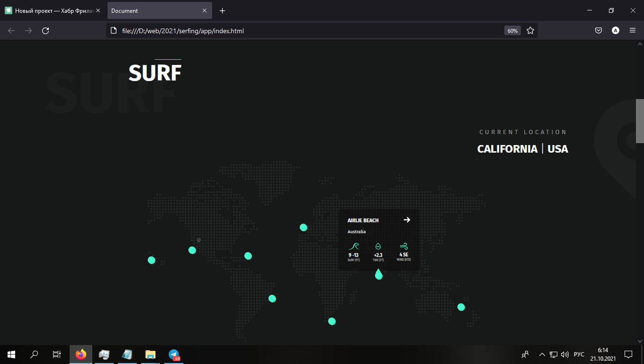Click the 9 -13 surf value
644x364 pixels.
(x=354, y=255)
